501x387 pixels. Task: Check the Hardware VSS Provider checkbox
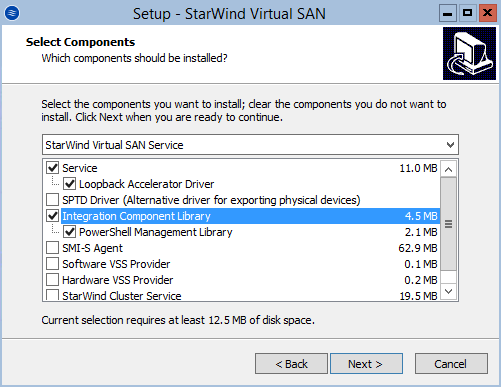52,280
